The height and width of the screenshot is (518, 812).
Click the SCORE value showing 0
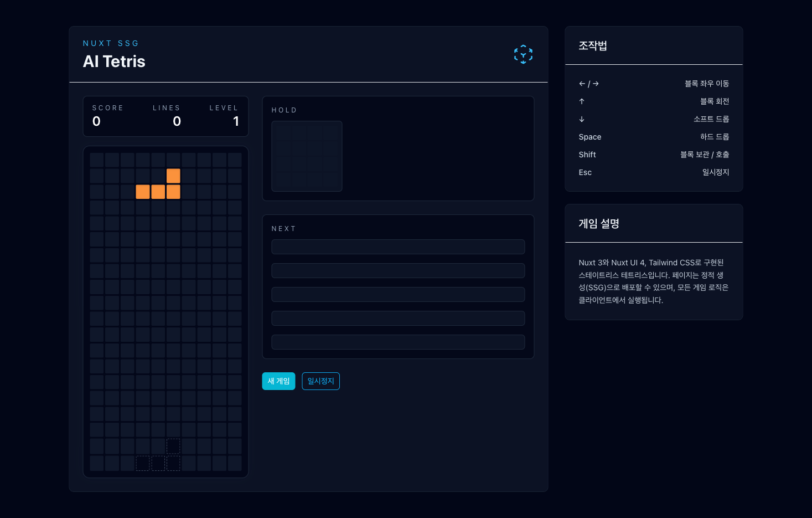click(96, 121)
